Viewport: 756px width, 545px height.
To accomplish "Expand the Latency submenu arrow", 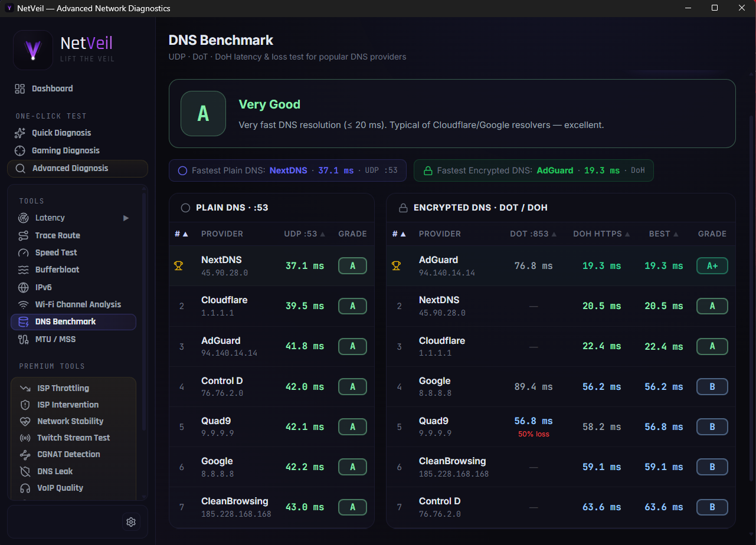I will (126, 218).
